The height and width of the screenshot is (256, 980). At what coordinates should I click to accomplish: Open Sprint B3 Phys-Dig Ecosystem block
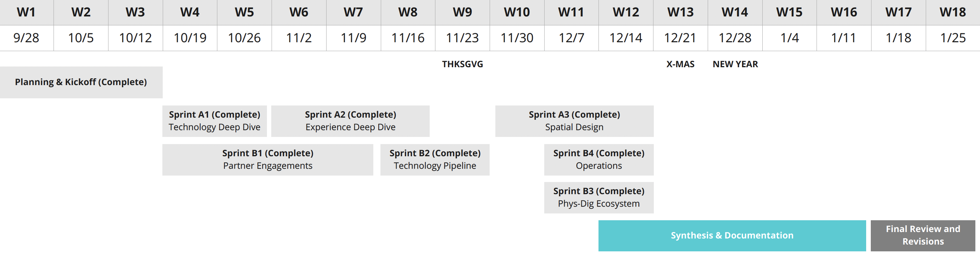pos(599,198)
